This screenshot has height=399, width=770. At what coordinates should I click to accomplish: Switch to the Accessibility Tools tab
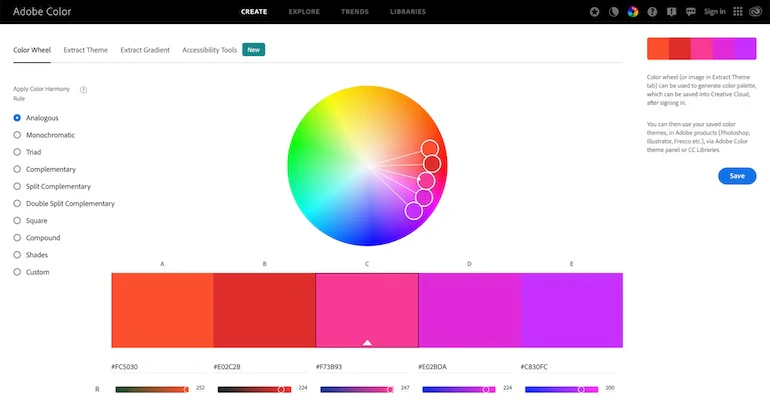(x=209, y=50)
